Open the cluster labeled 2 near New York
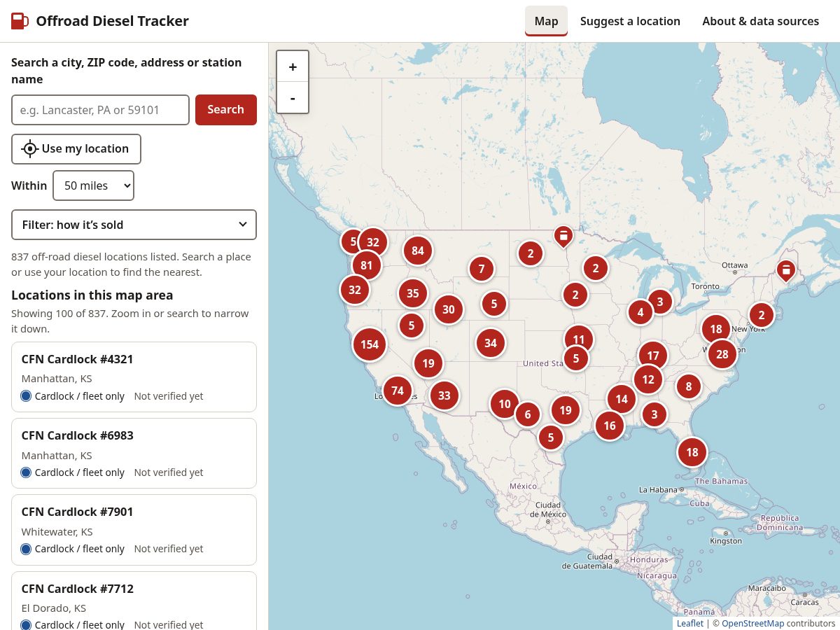The image size is (840, 630). 762,315
